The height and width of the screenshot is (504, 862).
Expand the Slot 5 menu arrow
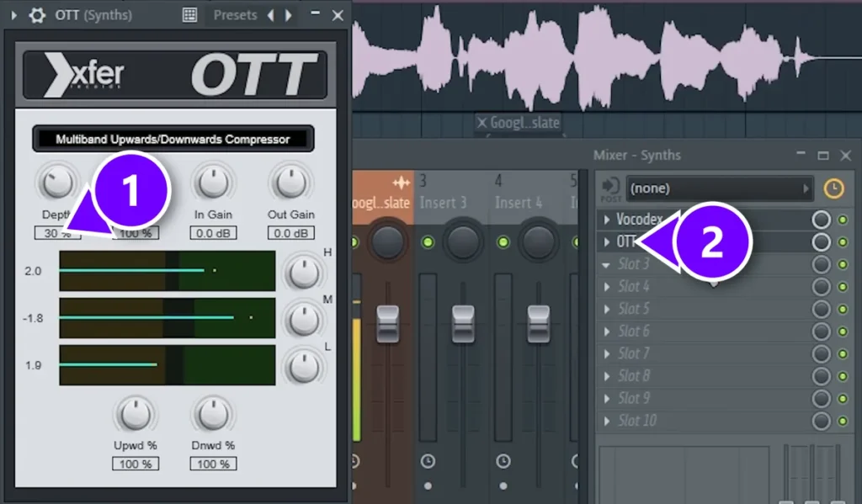pos(607,310)
